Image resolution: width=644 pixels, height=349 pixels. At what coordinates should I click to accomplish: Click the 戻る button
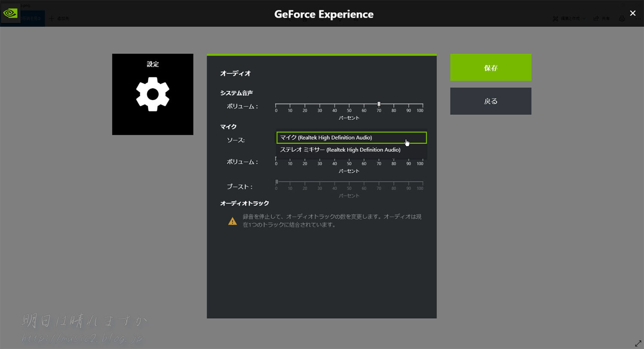coord(491,101)
